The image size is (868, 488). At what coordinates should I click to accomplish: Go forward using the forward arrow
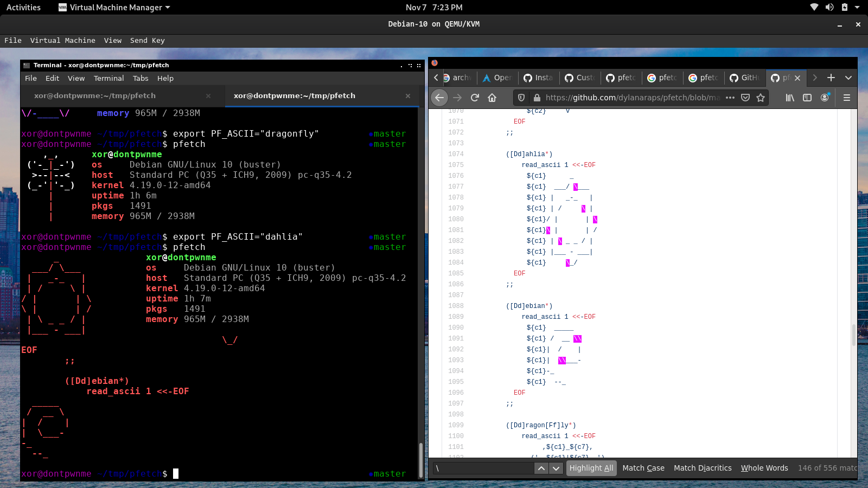[457, 98]
